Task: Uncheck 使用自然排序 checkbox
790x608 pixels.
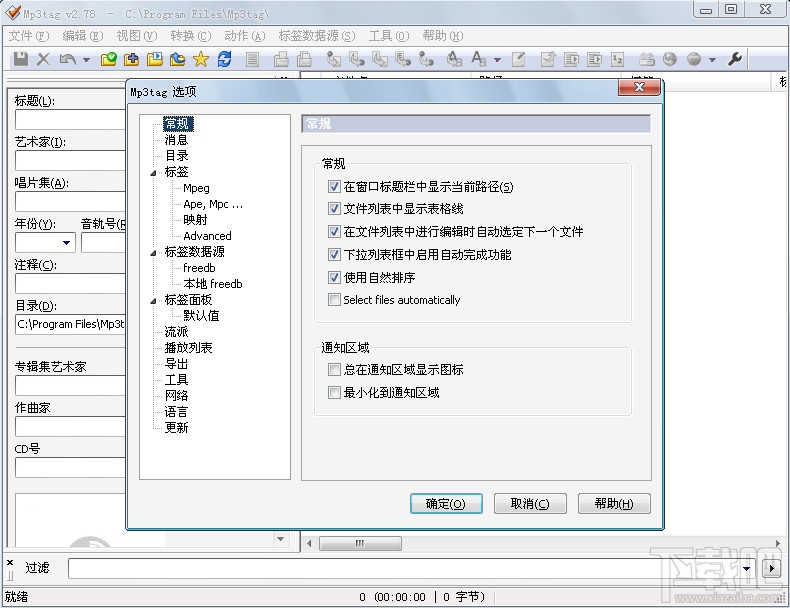Action: point(334,277)
